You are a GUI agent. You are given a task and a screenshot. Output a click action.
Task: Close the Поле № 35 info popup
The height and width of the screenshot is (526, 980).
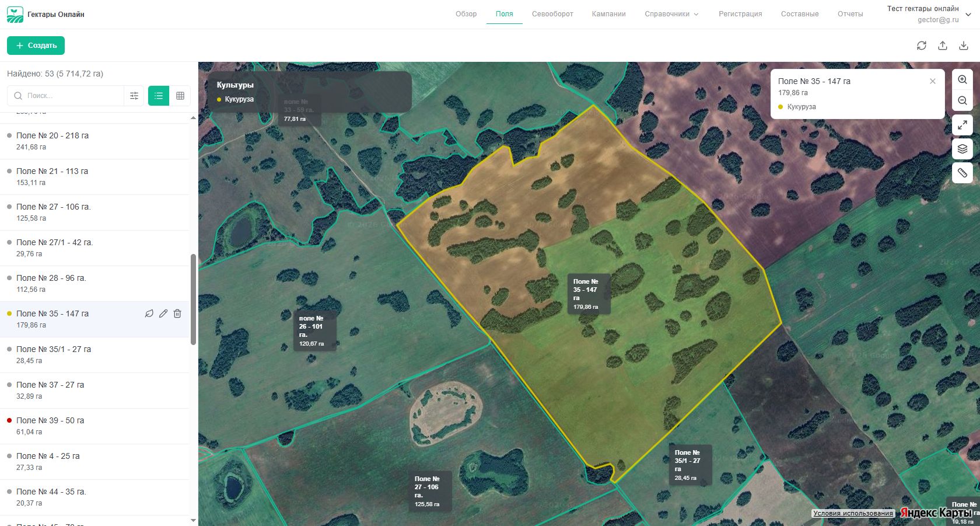pyautogui.click(x=933, y=81)
